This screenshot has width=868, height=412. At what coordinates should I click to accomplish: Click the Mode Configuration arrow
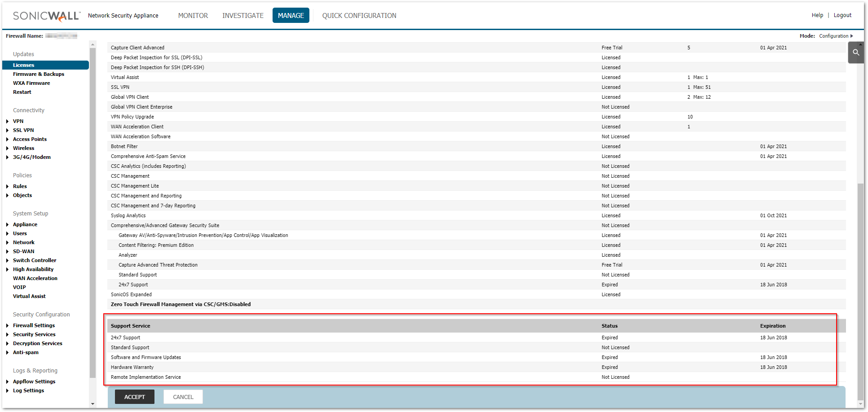[851, 36]
